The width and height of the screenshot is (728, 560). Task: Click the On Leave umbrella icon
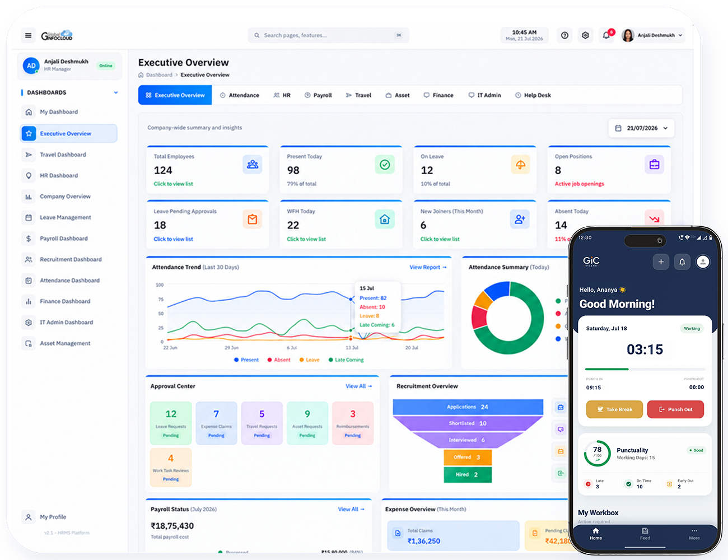[520, 165]
